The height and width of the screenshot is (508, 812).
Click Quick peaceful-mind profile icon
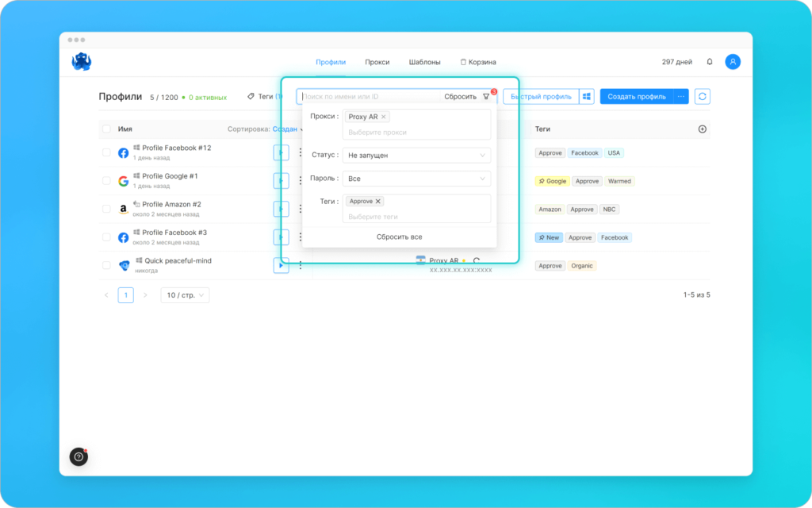tap(124, 265)
